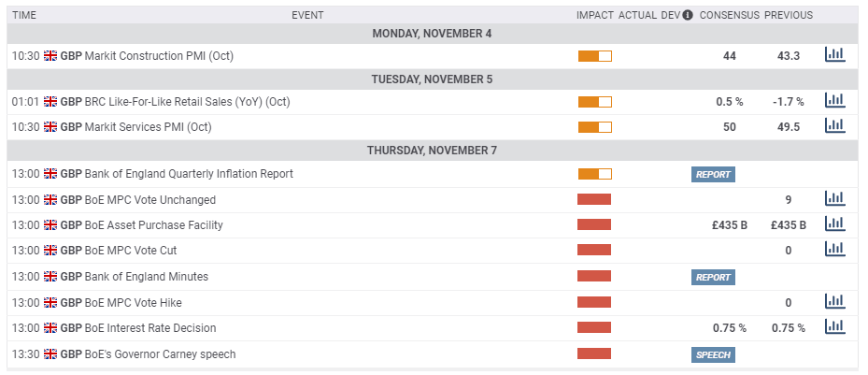Click the IMPACT column header
This screenshot has width=868, height=375.
coord(594,15)
